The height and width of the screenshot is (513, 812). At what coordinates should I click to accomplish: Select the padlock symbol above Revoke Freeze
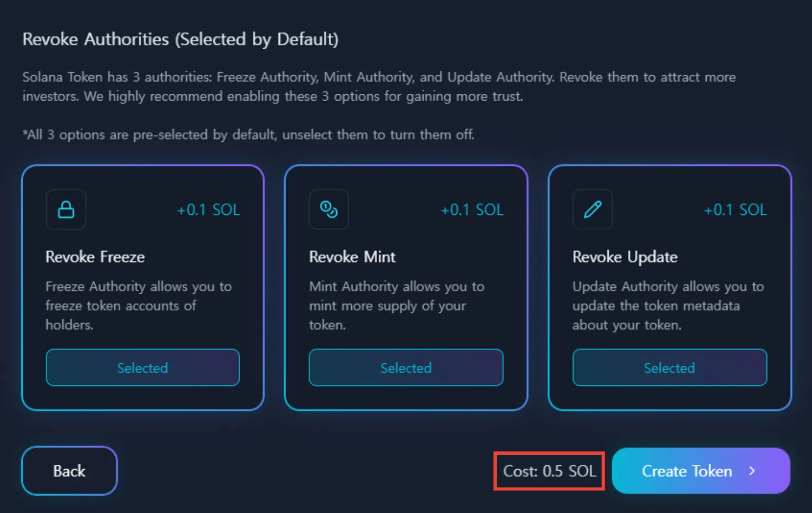tap(66, 210)
